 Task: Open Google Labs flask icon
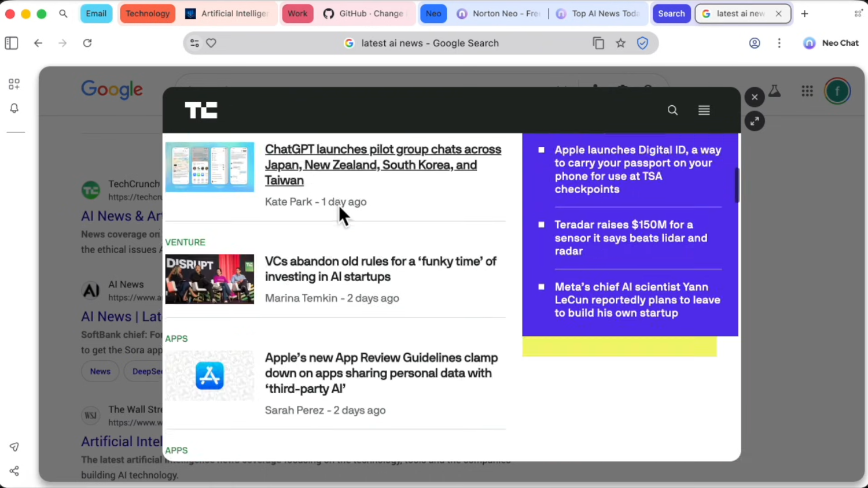coord(774,91)
